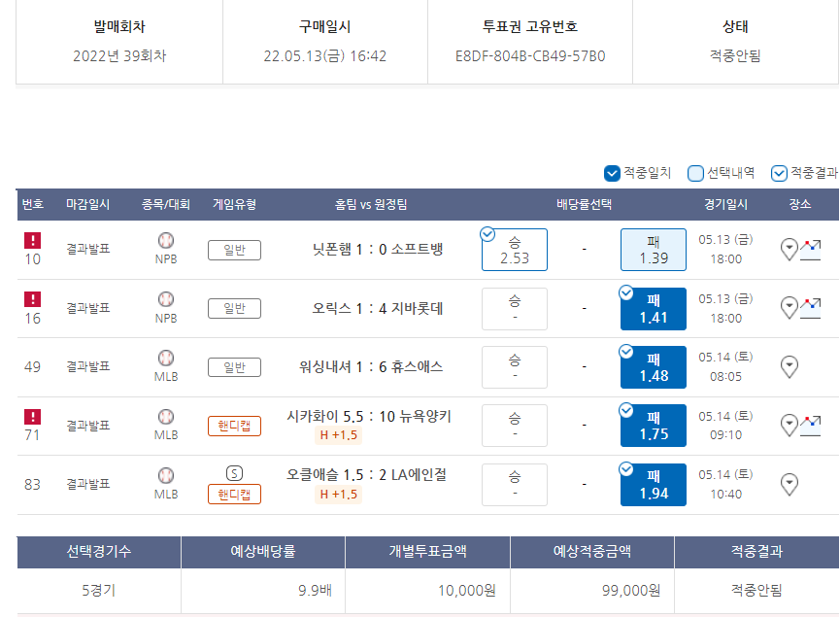This screenshot has height=617, width=840.
Task: Click the S single-bet icon in row 83
Action: click(x=234, y=473)
